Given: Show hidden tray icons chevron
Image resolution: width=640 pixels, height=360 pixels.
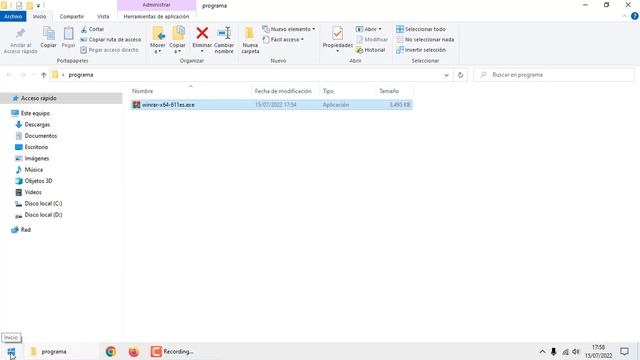Looking at the screenshot, I should [542, 351].
